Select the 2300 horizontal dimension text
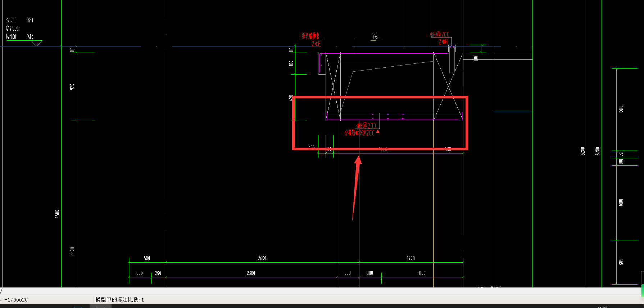644x308 pixels. point(251,273)
